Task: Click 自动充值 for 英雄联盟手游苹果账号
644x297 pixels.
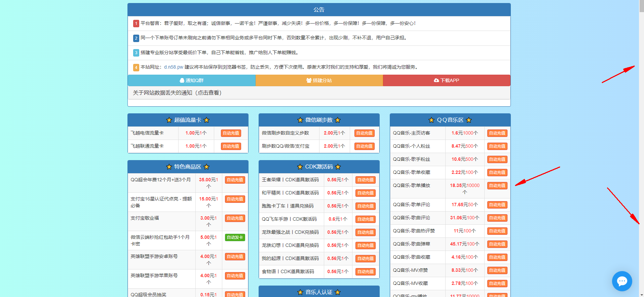Action: coord(235,276)
